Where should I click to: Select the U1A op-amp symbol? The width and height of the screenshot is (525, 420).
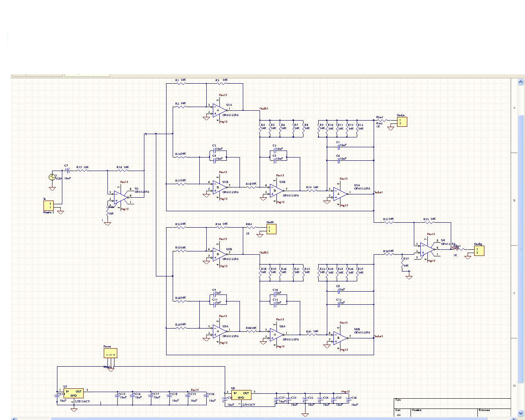point(220,110)
